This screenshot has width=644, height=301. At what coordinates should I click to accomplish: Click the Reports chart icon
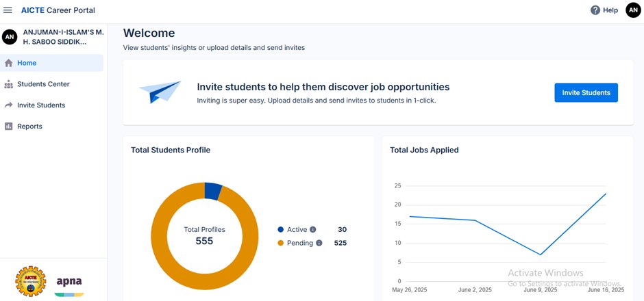(x=9, y=127)
